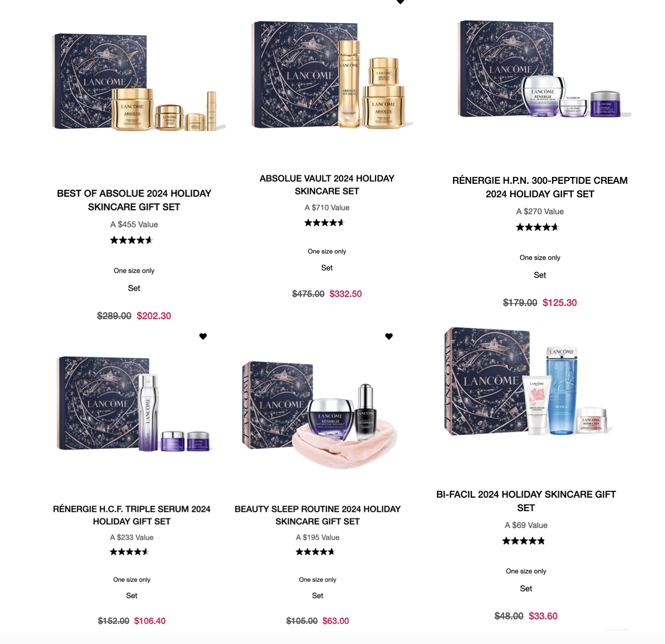Open Best of Absolue 2024 Holiday title link
Screen dimensions: 665x644
pos(134,200)
